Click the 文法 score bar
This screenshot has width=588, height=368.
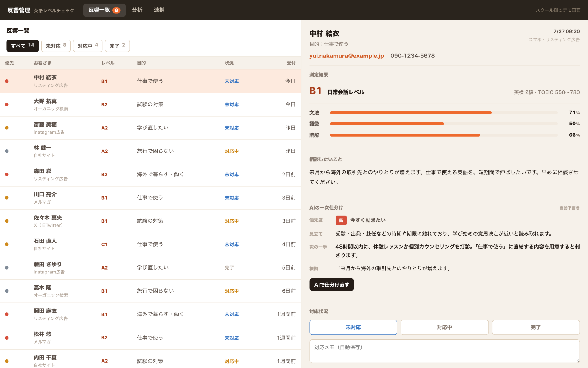(x=444, y=113)
